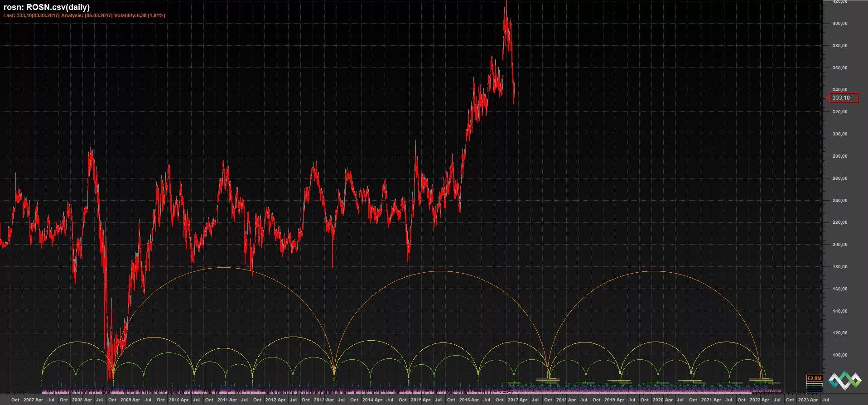868x405 pixels.
Task: Click the 2017 year label on the time axis
Action: [x=513, y=400]
